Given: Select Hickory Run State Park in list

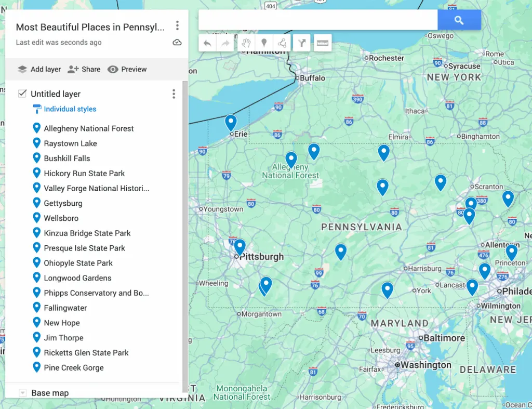Looking at the screenshot, I should tap(84, 174).
